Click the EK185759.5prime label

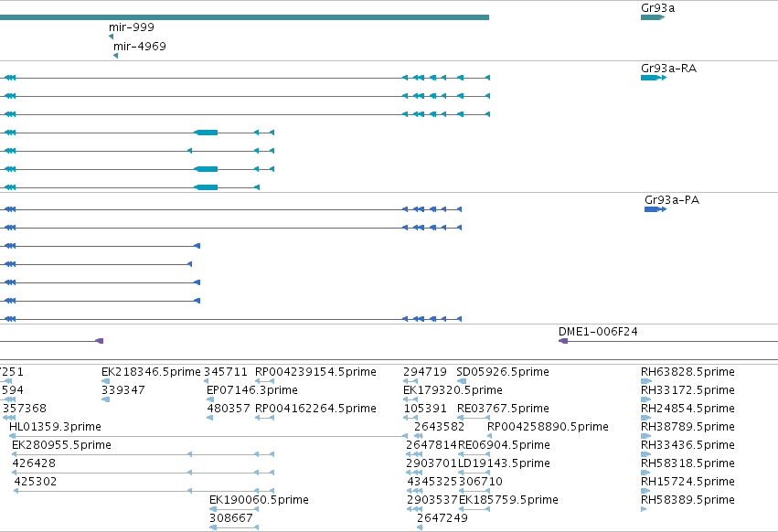pyautogui.click(x=508, y=500)
